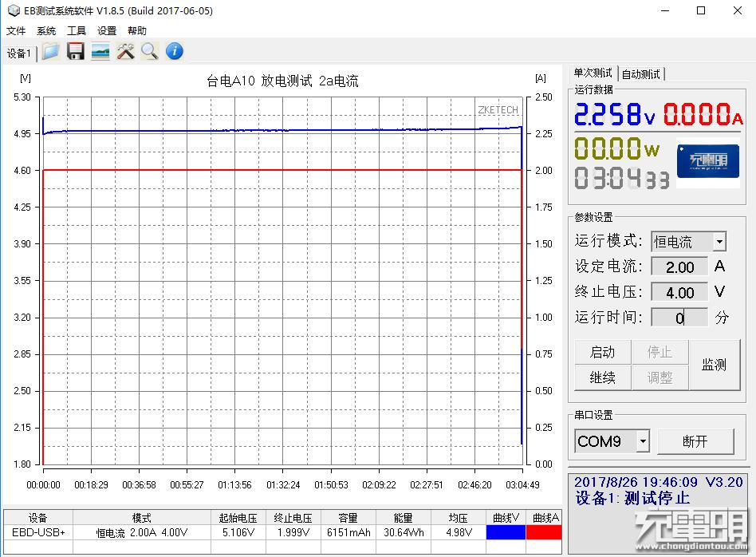Open the 系统 menu
The image size is (756, 557).
[x=45, y=30]
